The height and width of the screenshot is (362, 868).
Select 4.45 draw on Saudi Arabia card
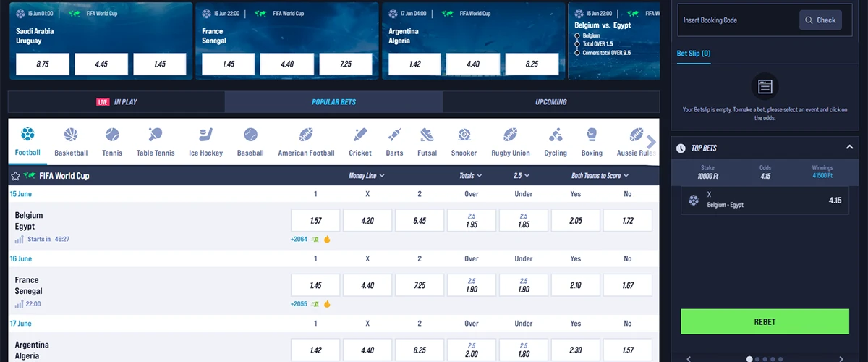pos(101,64)
